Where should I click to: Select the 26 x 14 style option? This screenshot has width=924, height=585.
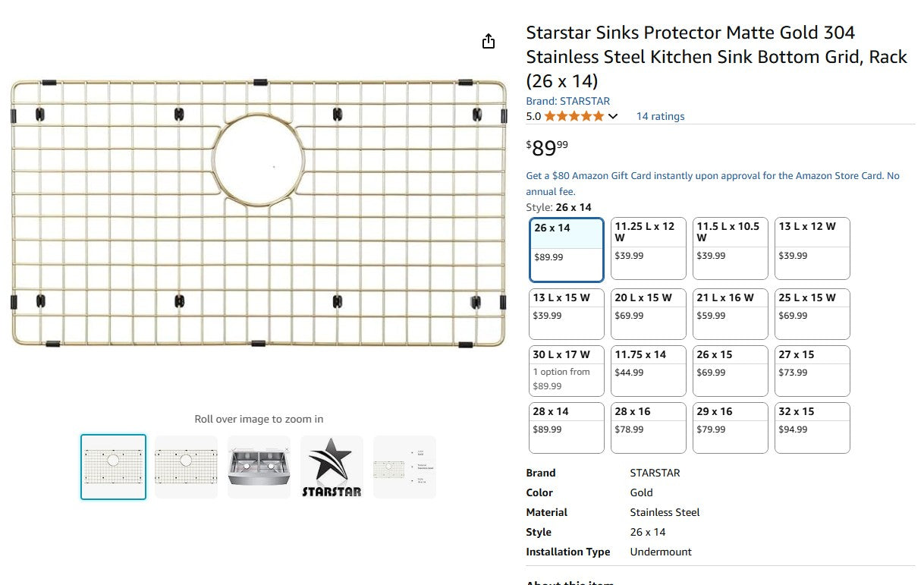pos(566,249)
